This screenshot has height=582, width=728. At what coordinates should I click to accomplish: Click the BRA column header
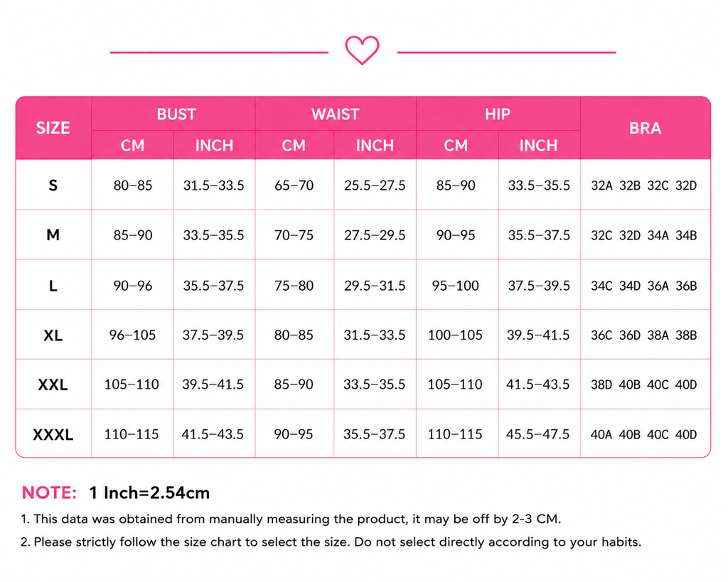coord(646,128)
